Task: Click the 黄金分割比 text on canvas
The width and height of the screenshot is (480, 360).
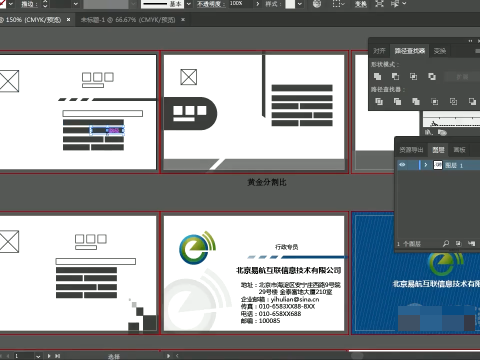Action: (267, 182)
